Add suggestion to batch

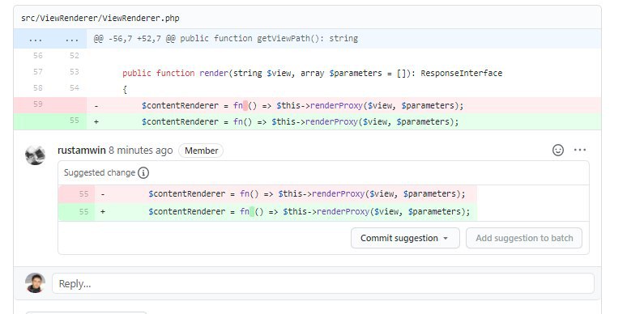(x=524, y=238)
